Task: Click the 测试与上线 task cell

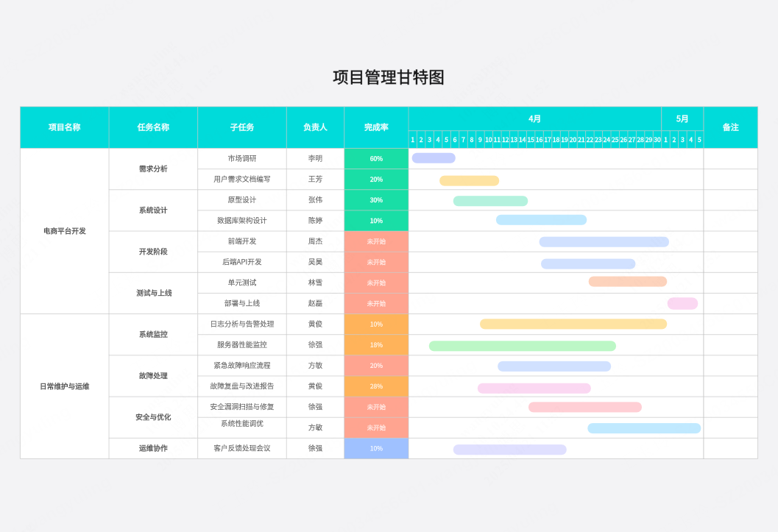Action: [153, 293]
